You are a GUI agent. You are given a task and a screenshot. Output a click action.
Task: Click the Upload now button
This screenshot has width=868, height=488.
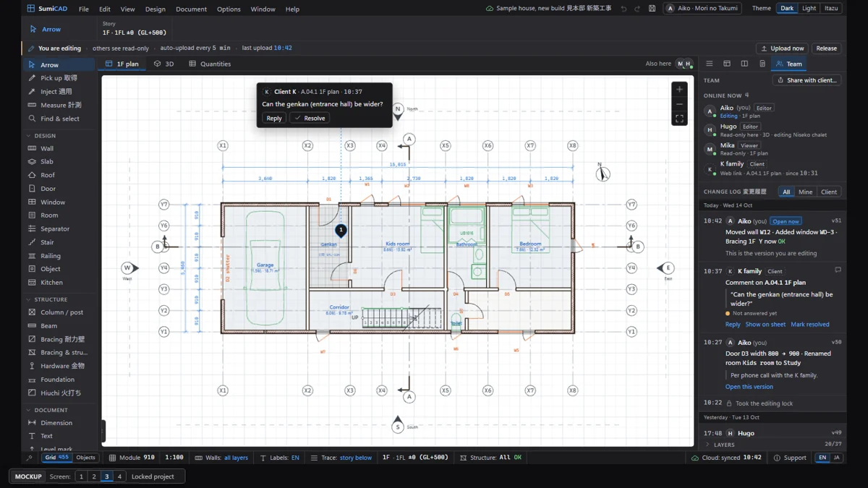(x=782, y=48)
